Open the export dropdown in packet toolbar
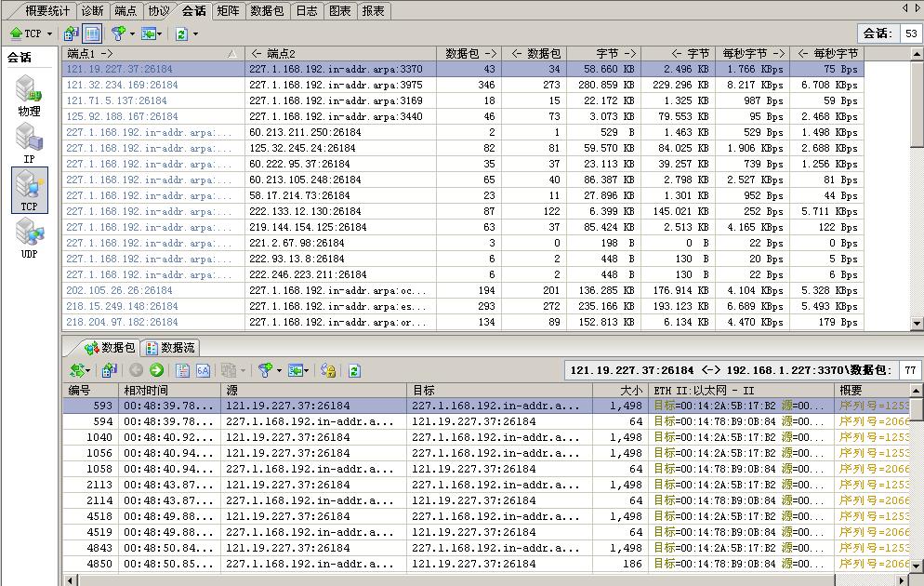This screenshot has width=924, height=586. pos(298,370)
